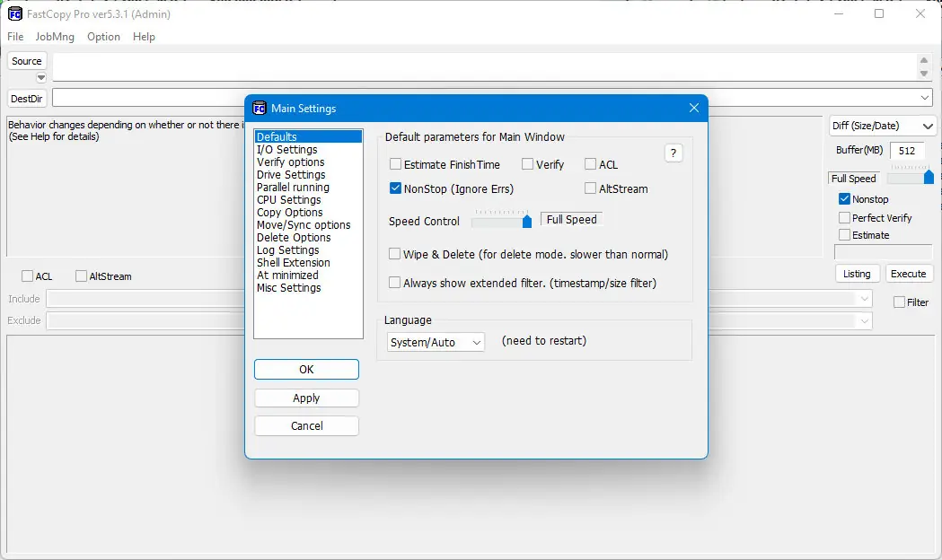Check Wipe & Delete option
Image resolution: width=942 pixels, height=560 pixels.
pyautogui.click(x=528, y=254)
